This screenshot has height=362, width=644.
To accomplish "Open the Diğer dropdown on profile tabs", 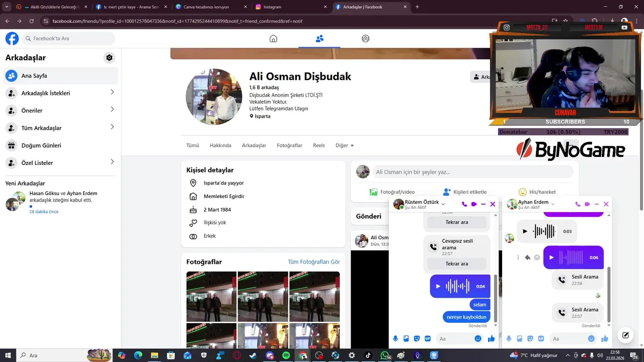I will (345, 145).
